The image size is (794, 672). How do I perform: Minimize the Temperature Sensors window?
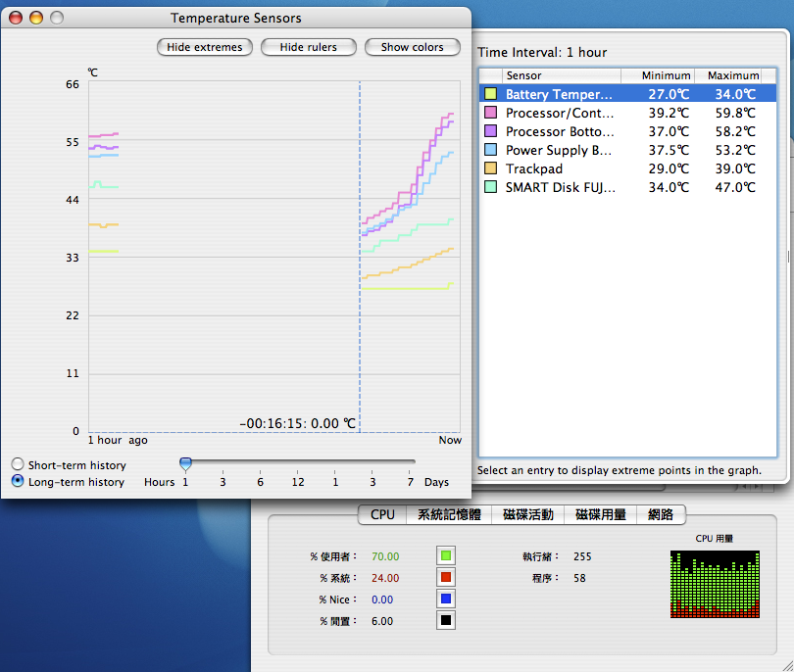(x=36, y=18)
